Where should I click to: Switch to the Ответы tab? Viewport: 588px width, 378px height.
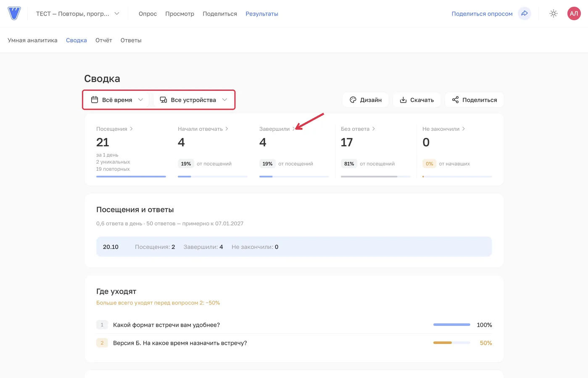point(131,40)
